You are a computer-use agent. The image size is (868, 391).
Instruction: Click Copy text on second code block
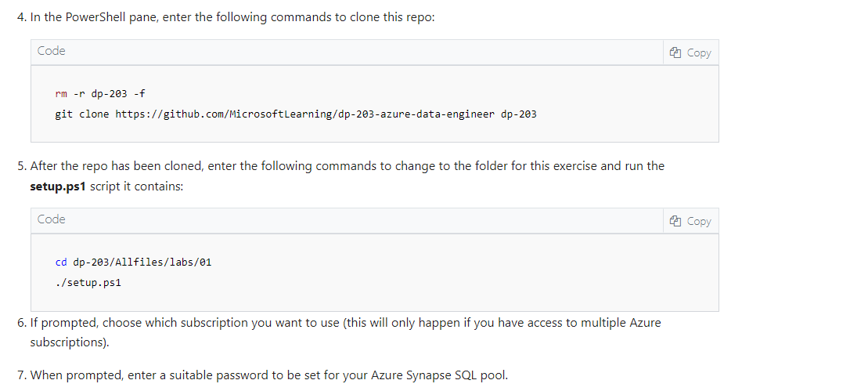pos(699,221)
